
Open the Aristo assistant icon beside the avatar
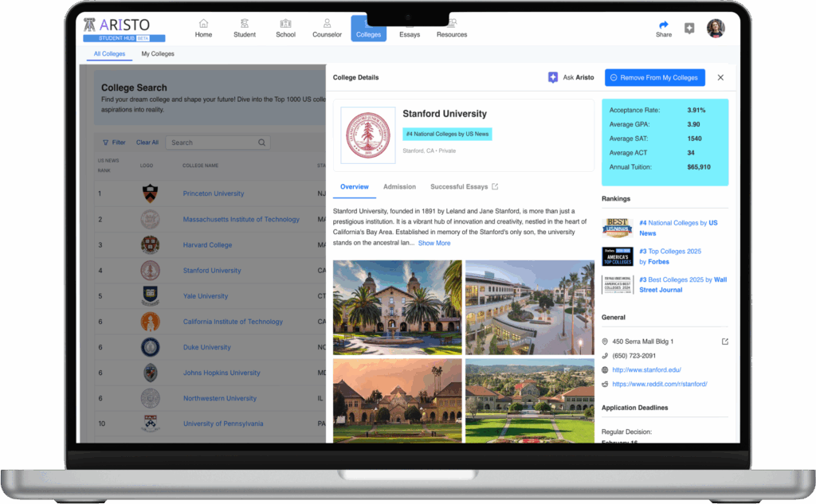pyautogui.click(x=689, y=28)
